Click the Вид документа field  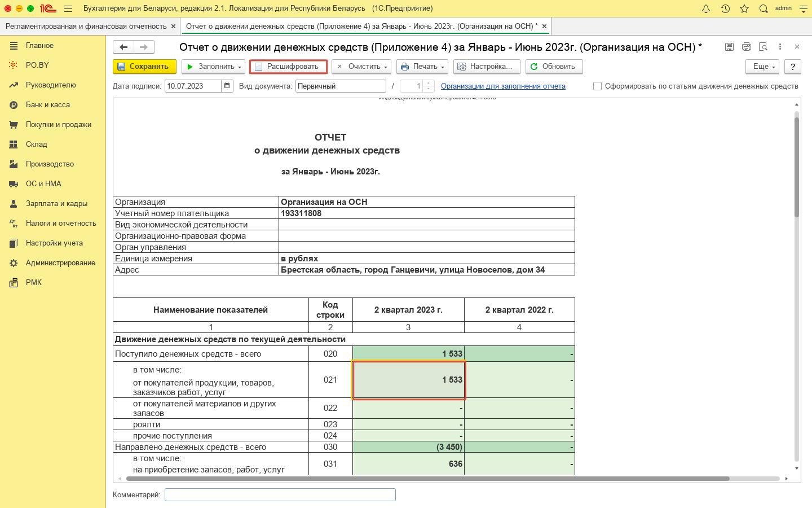(341, 86)
